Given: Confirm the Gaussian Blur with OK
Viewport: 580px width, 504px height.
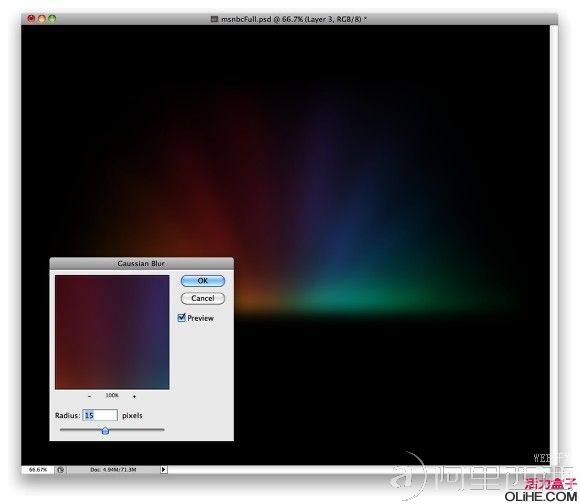Looking at the screenshot, I should click(x=203, y=281).
